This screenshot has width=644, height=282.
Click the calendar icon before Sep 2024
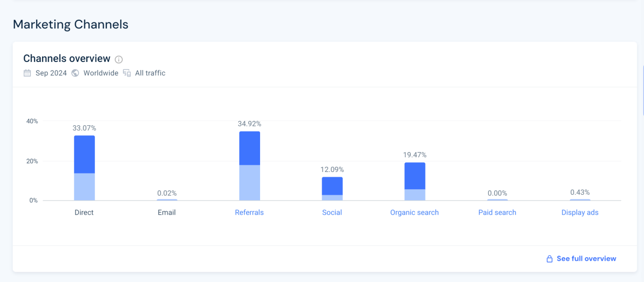27,73
